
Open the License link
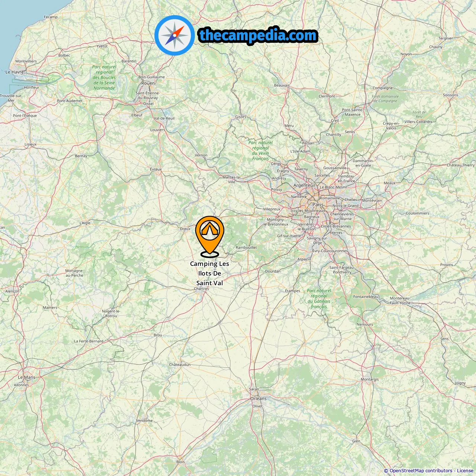[x=465, y=471]
